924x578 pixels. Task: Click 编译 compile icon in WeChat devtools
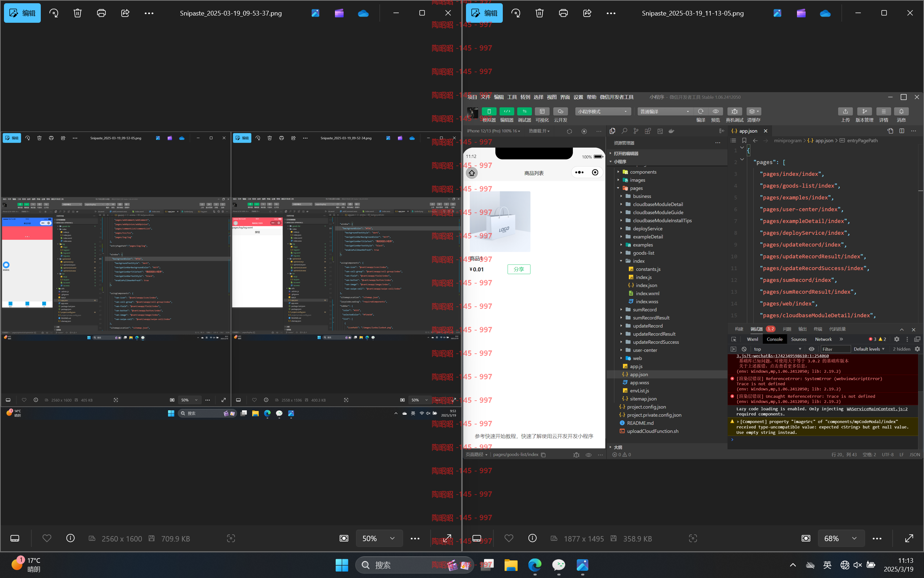(x=701, y=111)
